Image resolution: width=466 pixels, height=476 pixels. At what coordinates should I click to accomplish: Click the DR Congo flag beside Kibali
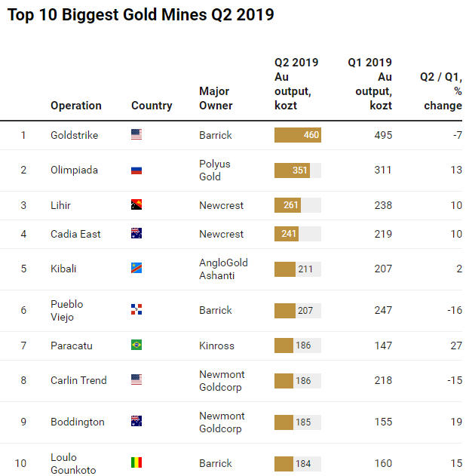point(136,269)
